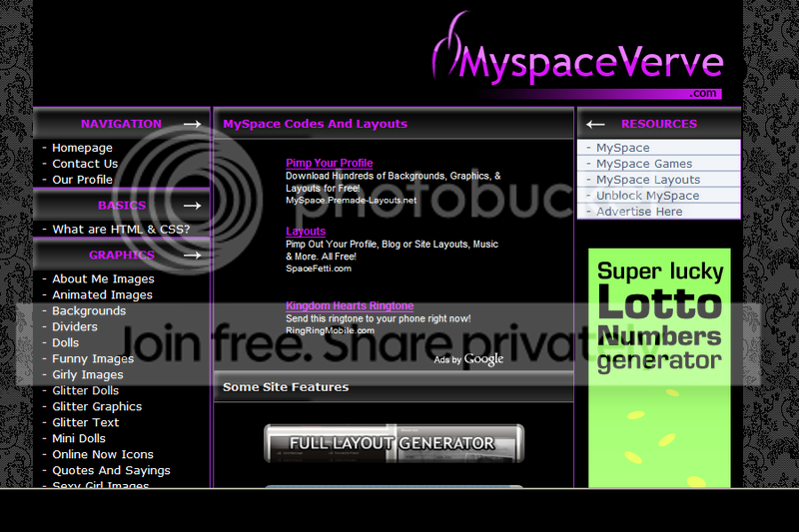This screenshot has height=532, width=799.
Task: Click the Pimp Your Profile ad link
Action: click(x=330, y=163)
